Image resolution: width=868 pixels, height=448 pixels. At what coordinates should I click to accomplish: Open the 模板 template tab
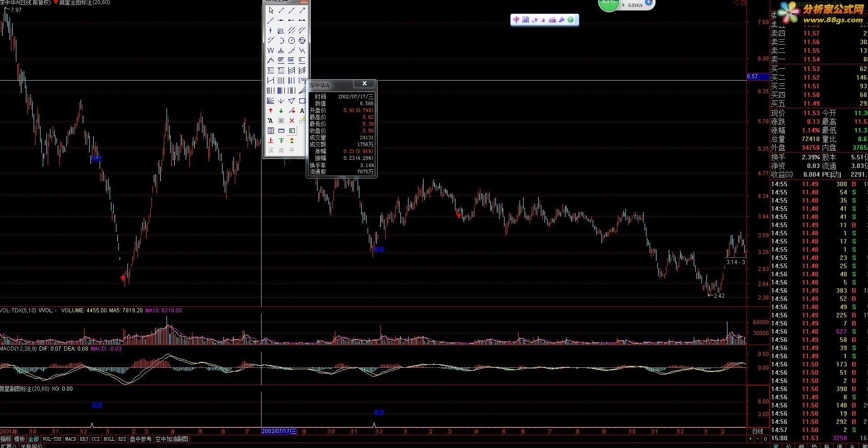(x=19, y=439)
